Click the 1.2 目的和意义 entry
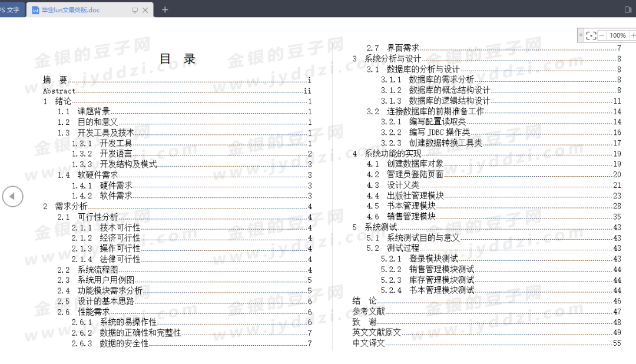The width and height of the screenshot is (636, 364). pos(184,122)
